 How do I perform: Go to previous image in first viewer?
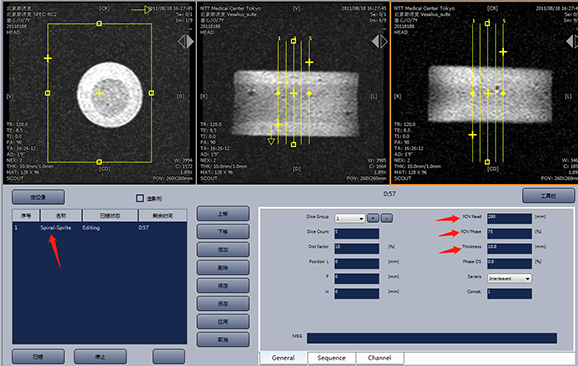coord(181,41)
